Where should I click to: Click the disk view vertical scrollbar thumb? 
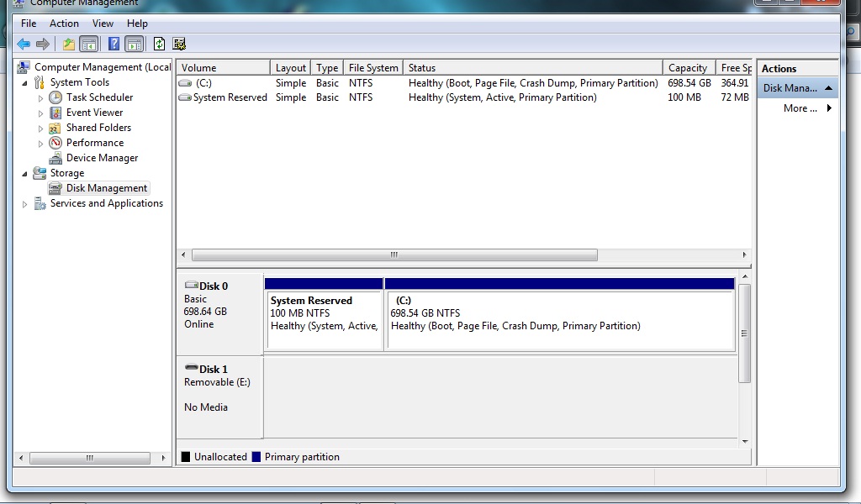pyautogui.click(x=745, y=333)
